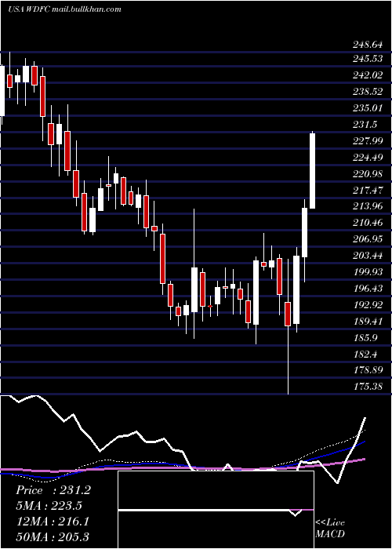This screenshot has width=392, height=549.
Task: Select the 220.98 price axis label
Action: 368,173
